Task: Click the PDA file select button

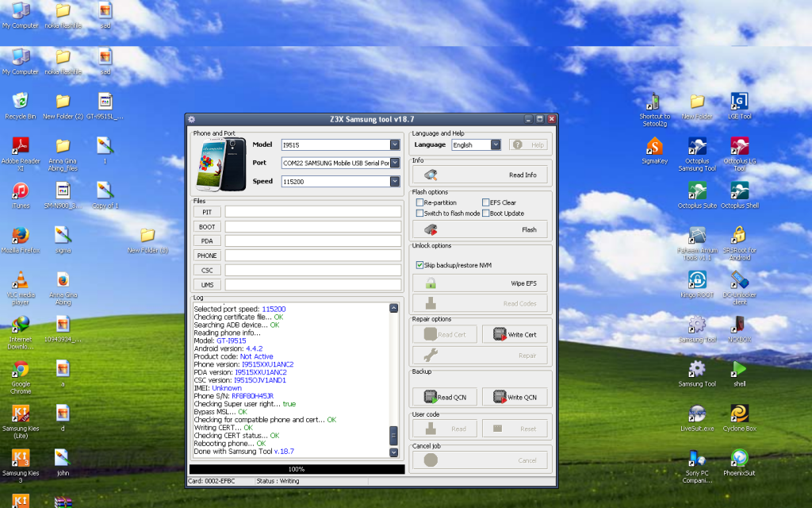Action: 207,241
